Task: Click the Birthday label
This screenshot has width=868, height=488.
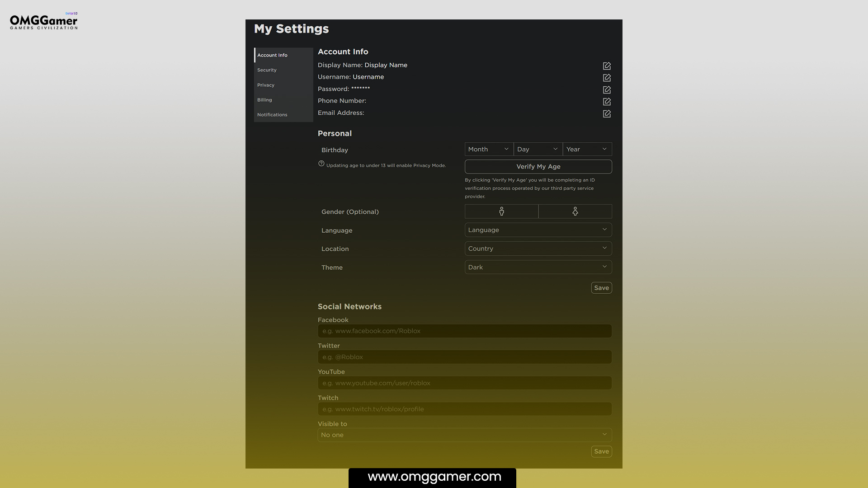Action: pyautogui.click(x=335, y=150)
